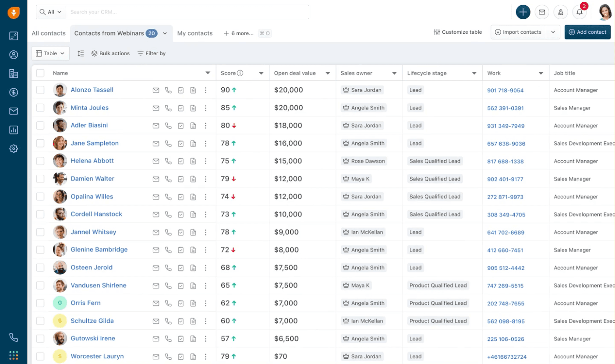Select the Orris Fern row checkbox
Screen dimensions: 615x364
click(x=40, y=303)
